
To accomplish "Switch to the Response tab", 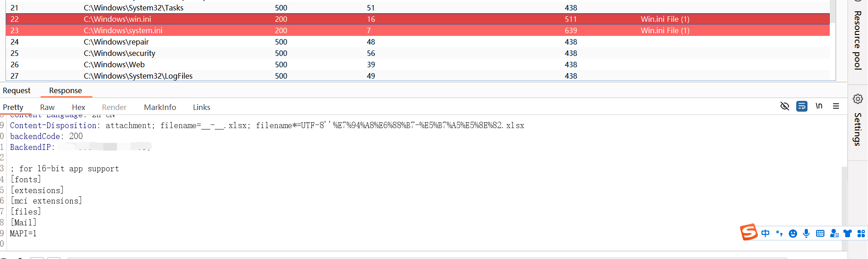I will [66, 90].
